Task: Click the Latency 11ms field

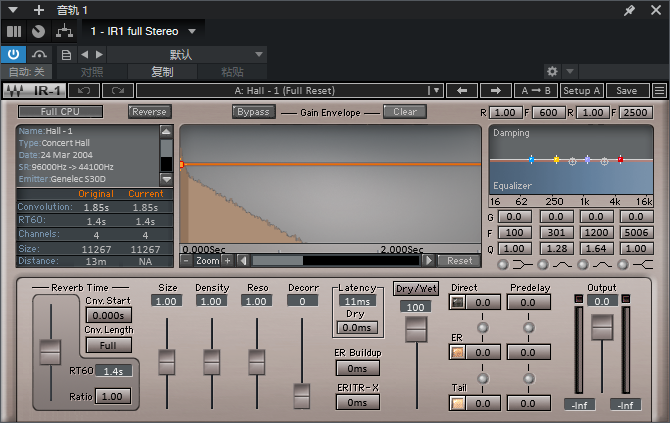Action: (357, 301)
